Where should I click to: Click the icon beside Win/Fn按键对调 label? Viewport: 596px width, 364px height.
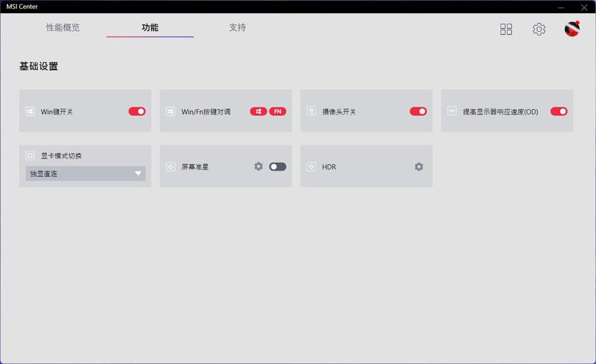click(171, 111)
